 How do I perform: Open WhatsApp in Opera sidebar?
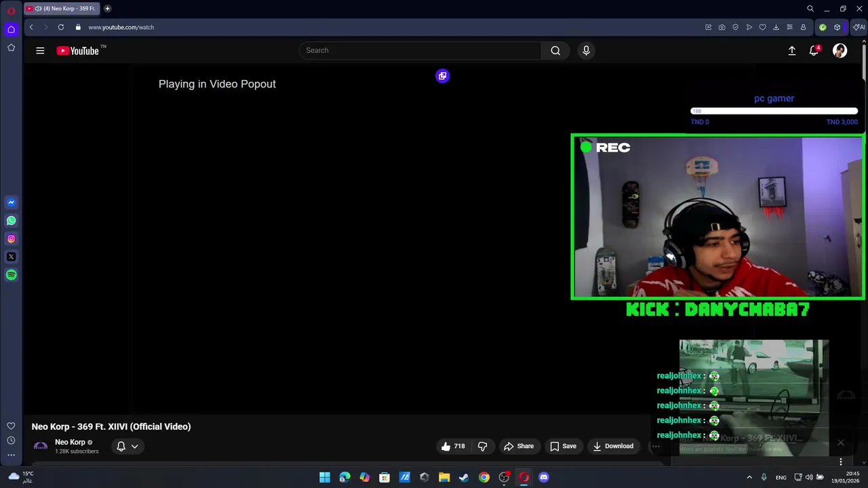11,220
